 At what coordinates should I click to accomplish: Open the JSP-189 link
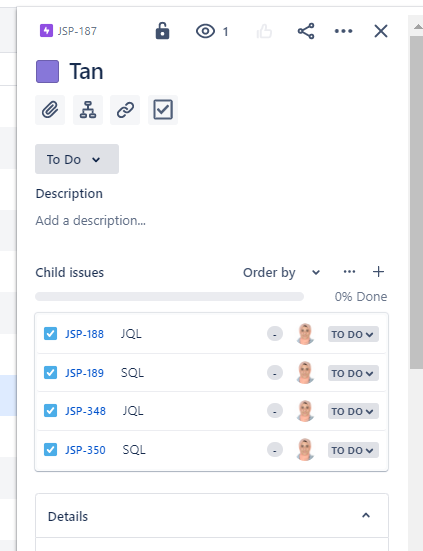(84, 373)
